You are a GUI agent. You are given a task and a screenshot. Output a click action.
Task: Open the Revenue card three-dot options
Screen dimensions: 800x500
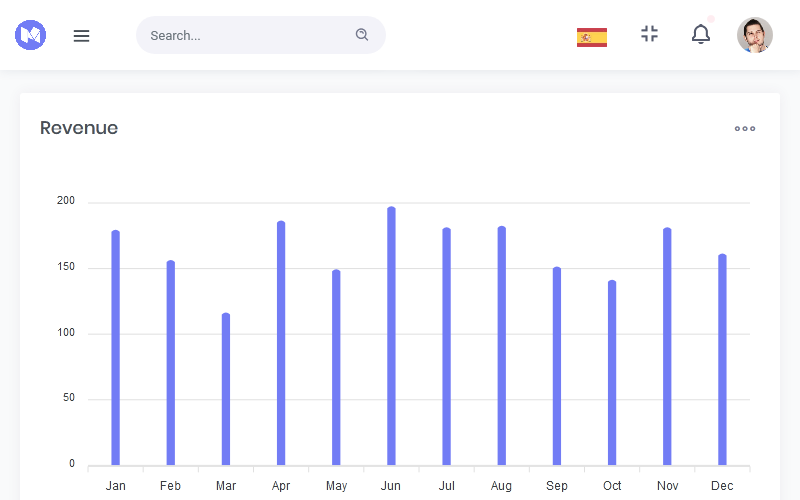point(745,129)
